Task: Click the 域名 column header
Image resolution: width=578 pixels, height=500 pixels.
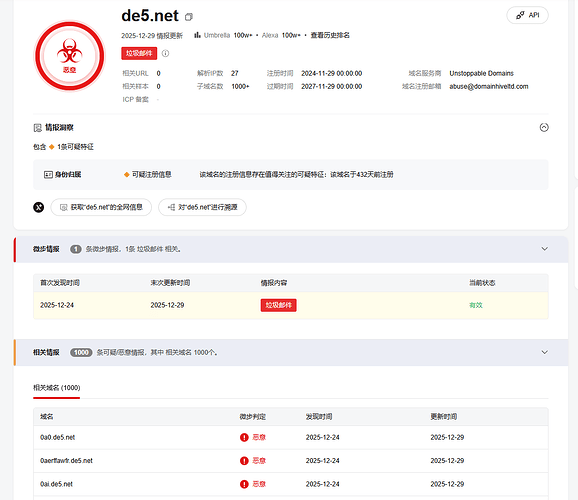Action: pos(46,417)
